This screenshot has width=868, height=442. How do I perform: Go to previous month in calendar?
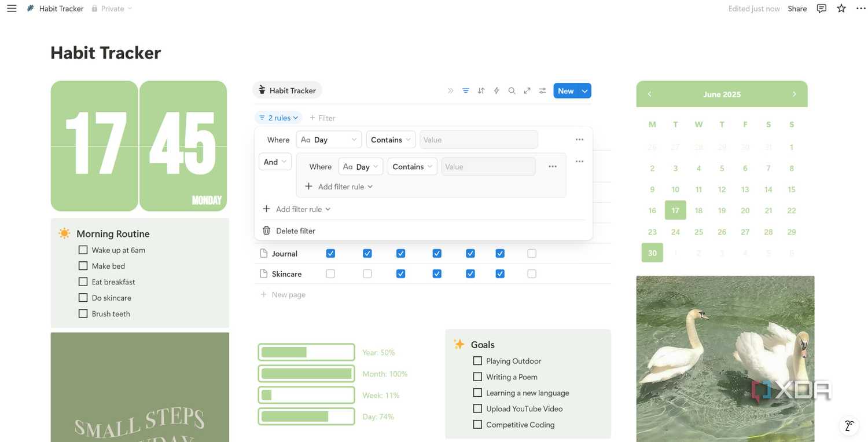click(649, 94)
